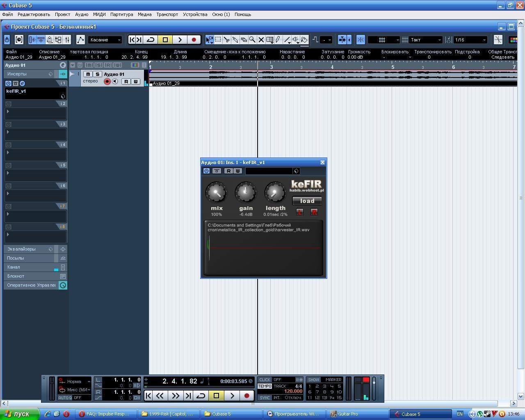Click Fast Forward in the transport panel
This screenshot has height=420, width=525.
coord(175,396)
